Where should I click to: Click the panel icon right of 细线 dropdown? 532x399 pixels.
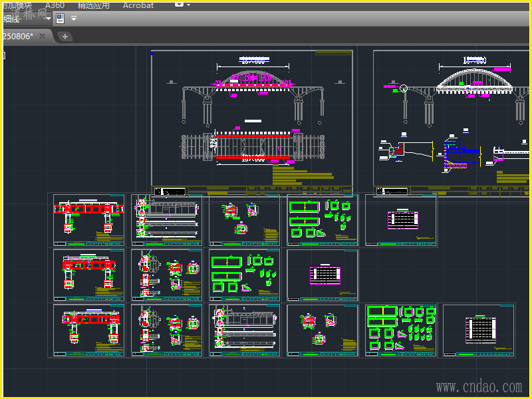[60, 19]
